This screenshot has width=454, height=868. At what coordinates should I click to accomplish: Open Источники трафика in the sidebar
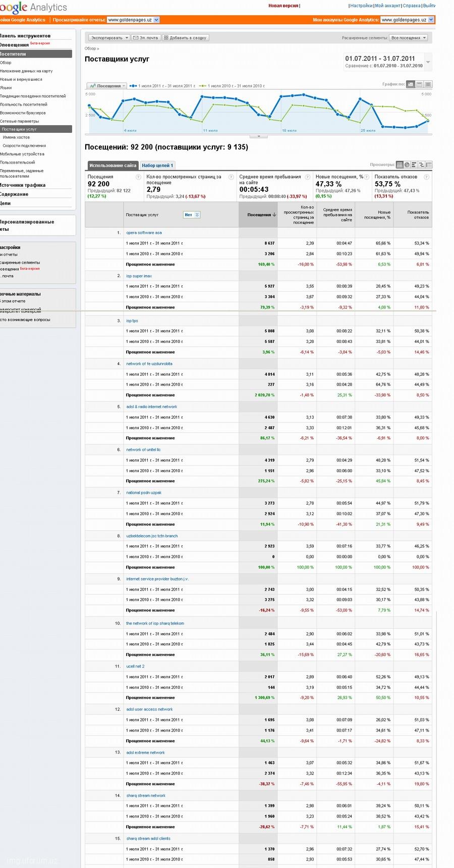pyautogui.click(x=23, y=185)
